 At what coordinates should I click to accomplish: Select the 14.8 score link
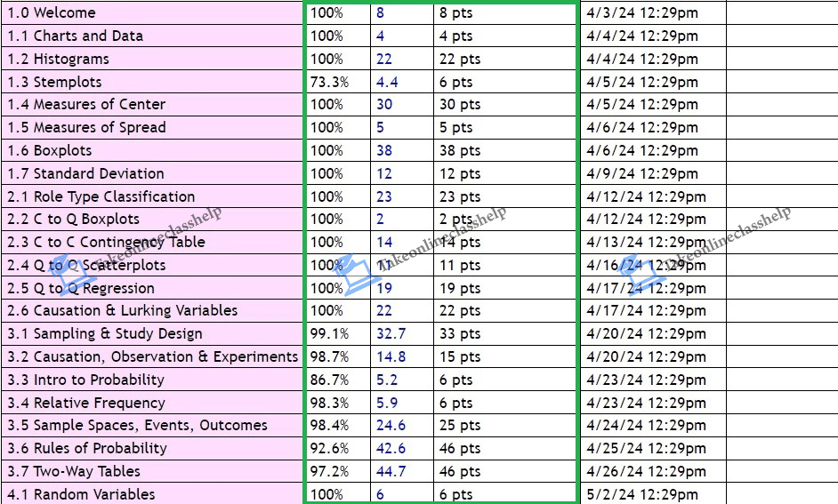point(391,356)
